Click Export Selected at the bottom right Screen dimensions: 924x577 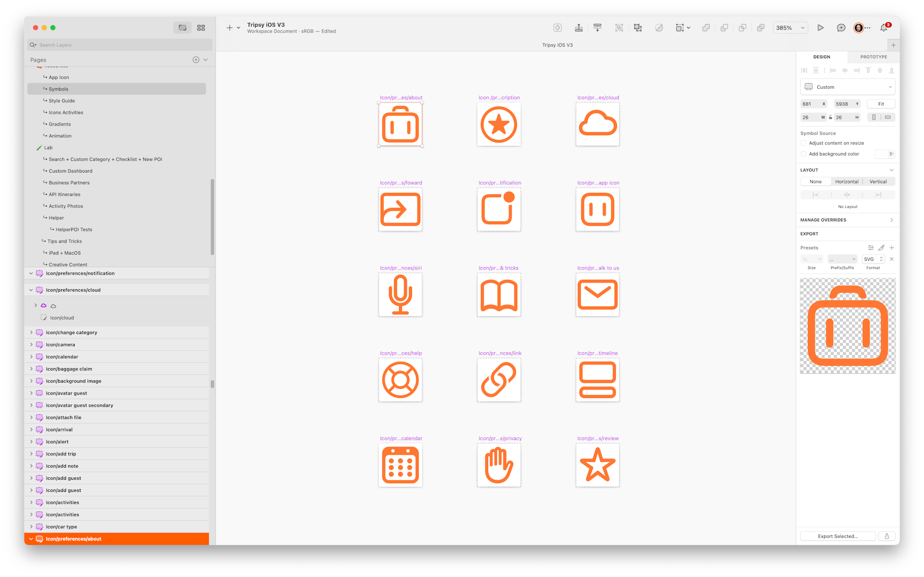point(838,536)
